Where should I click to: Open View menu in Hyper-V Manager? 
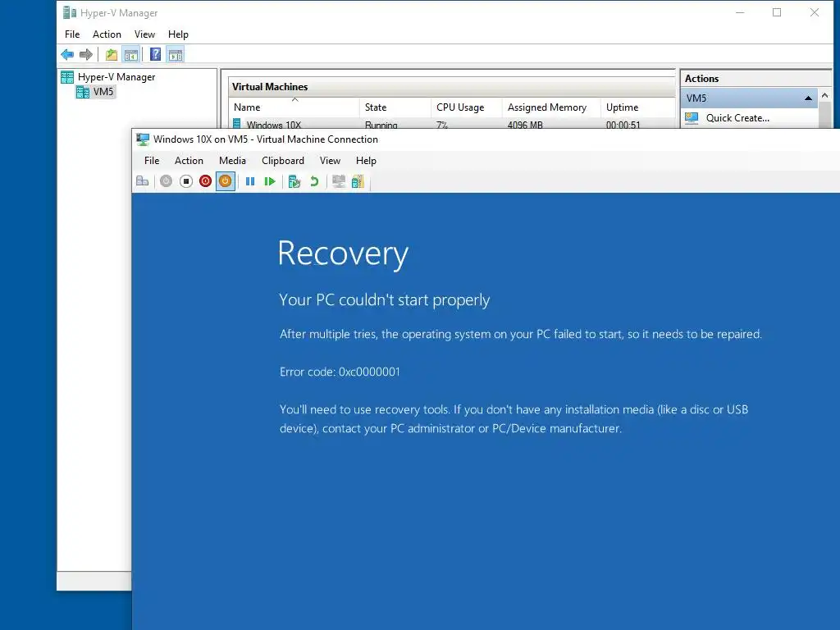(144, 34)
